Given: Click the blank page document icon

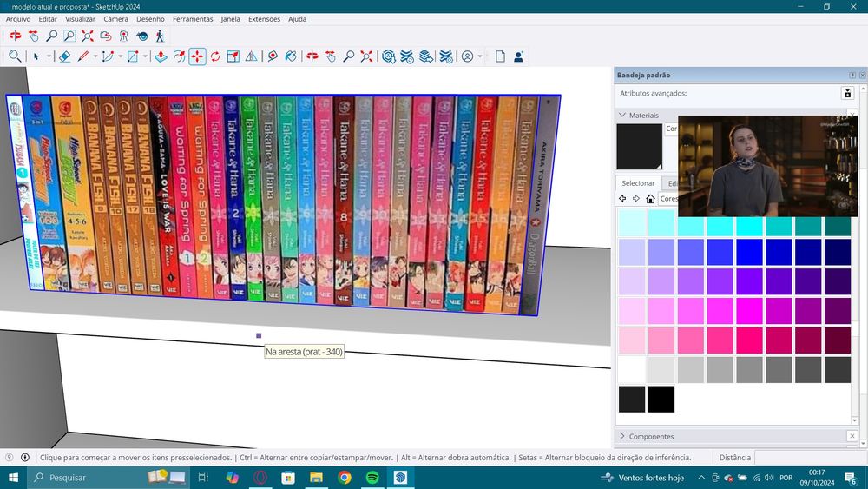Looking at the screenshot, I should pos(500,56).
